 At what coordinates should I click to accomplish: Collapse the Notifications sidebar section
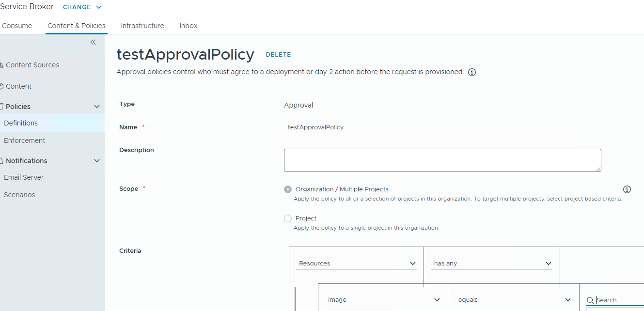[x=97, y=161]
